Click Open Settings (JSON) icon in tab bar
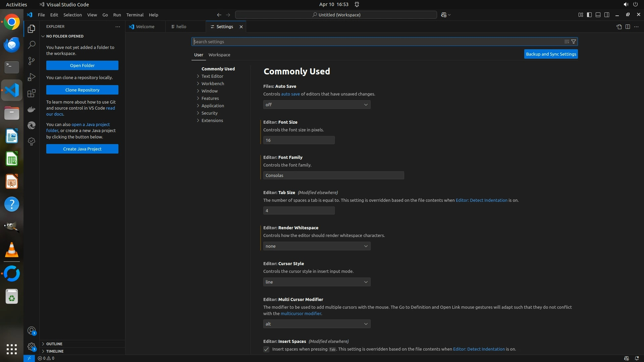Image resolution: width=644 pixels, height=362 pixels. pyautogui.click(x=619, y=27)
